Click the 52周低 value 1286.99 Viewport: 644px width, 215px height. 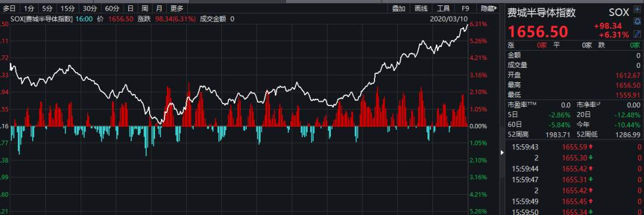(628, 135)
